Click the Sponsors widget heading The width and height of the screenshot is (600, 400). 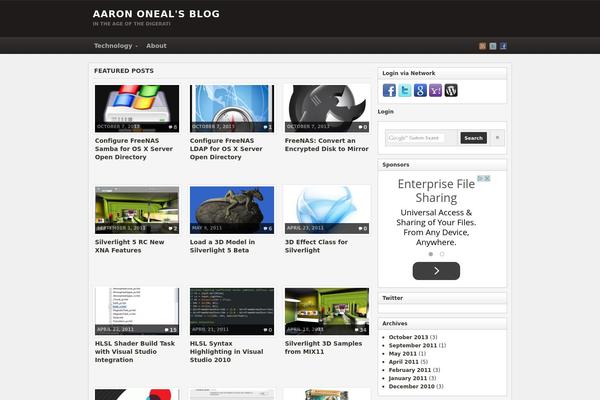(396, 165)
